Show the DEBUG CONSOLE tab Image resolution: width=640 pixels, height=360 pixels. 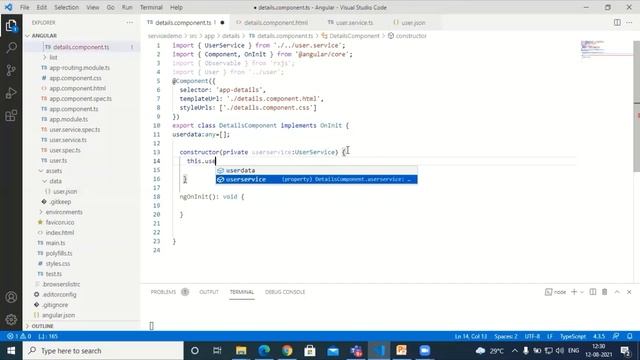click(x=285, y=292)
